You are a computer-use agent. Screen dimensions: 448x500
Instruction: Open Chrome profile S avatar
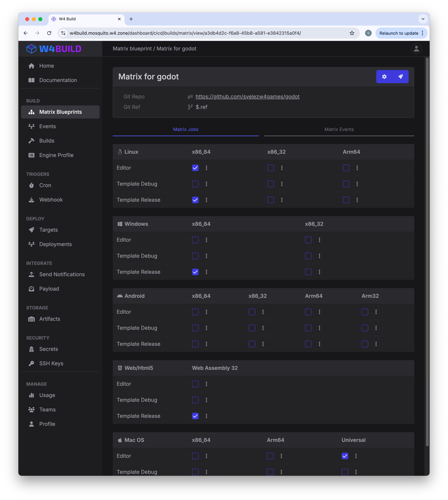point(368,33)
